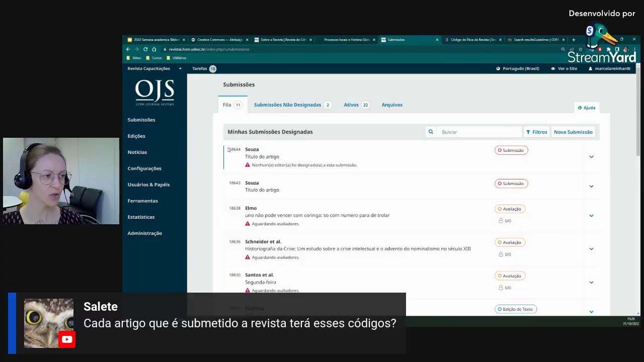The image size is (644, 362).
Task: Expand the Edição de Texto submission row
Action: [x=591, y=312]
